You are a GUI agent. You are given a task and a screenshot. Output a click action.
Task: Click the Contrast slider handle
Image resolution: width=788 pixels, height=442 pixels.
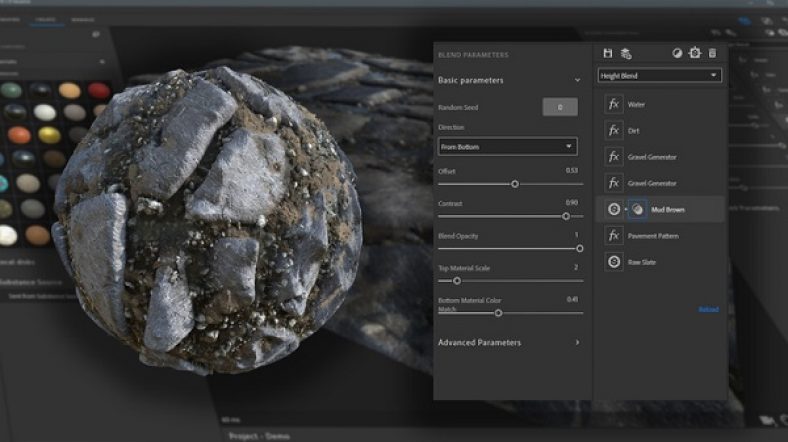[566, 216]
